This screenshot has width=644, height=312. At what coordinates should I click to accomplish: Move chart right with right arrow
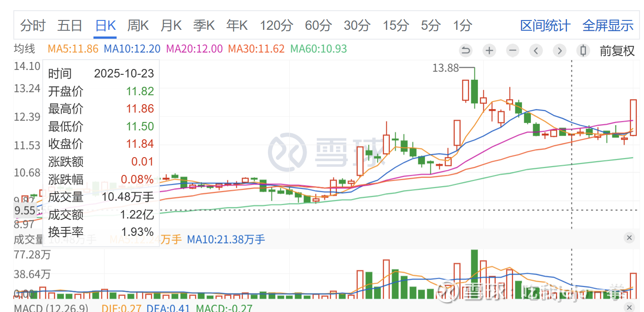tap(559, 50)
